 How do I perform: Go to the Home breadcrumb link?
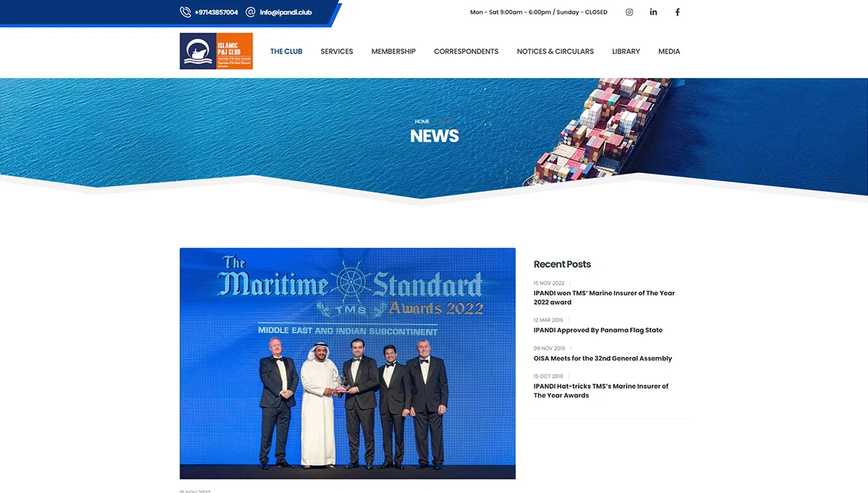tap(422, 122)
